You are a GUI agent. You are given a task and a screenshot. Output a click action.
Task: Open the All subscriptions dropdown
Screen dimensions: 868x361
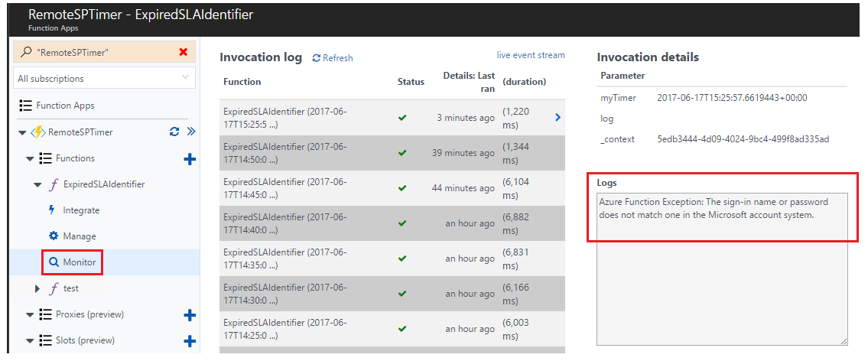[104, 78]
